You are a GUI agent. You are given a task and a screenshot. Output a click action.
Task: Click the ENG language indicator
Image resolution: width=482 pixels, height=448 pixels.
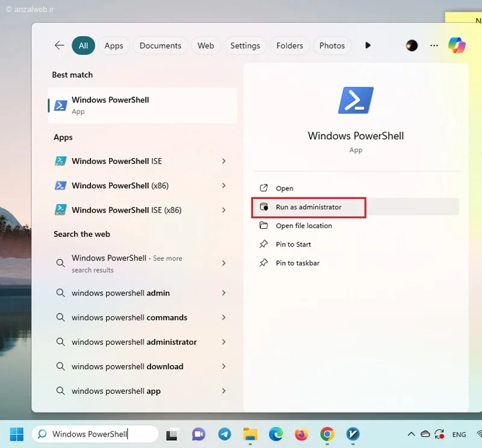point(459,434)
